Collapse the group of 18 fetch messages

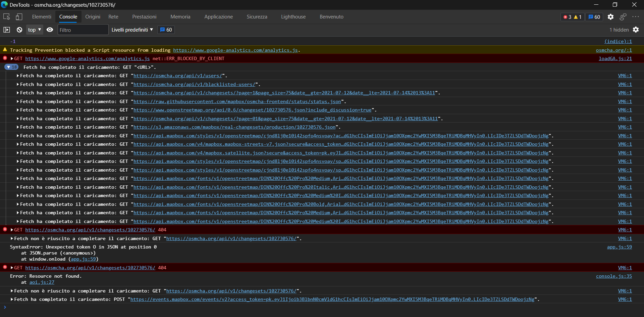[x=11, y=67]
